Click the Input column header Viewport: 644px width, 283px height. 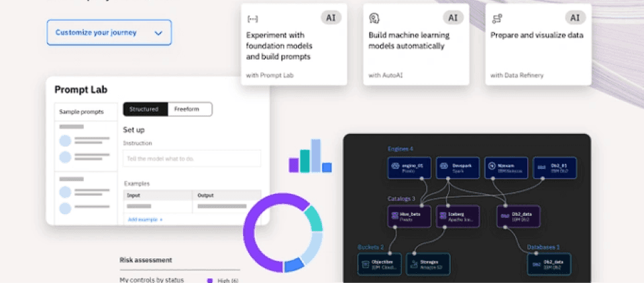[158, 195]
